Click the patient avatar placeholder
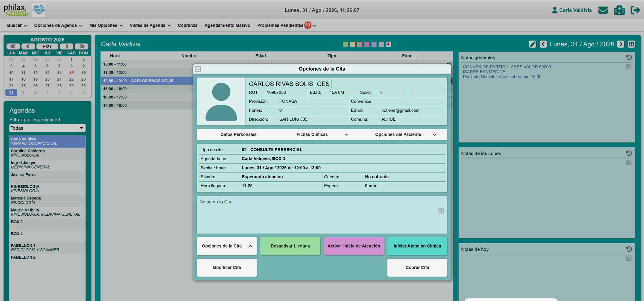The height and width of the screenshot is (301, 644). pyautogui.click(x=221, y=102)
